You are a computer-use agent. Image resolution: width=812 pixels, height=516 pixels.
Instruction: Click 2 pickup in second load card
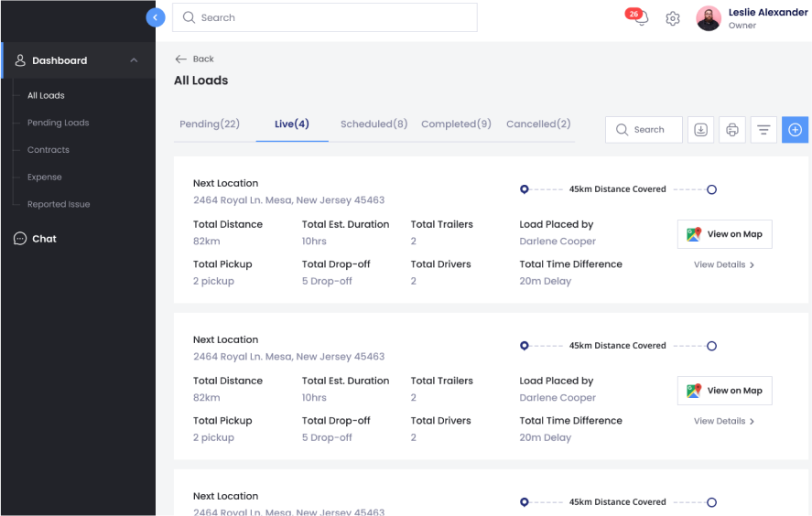213,437
